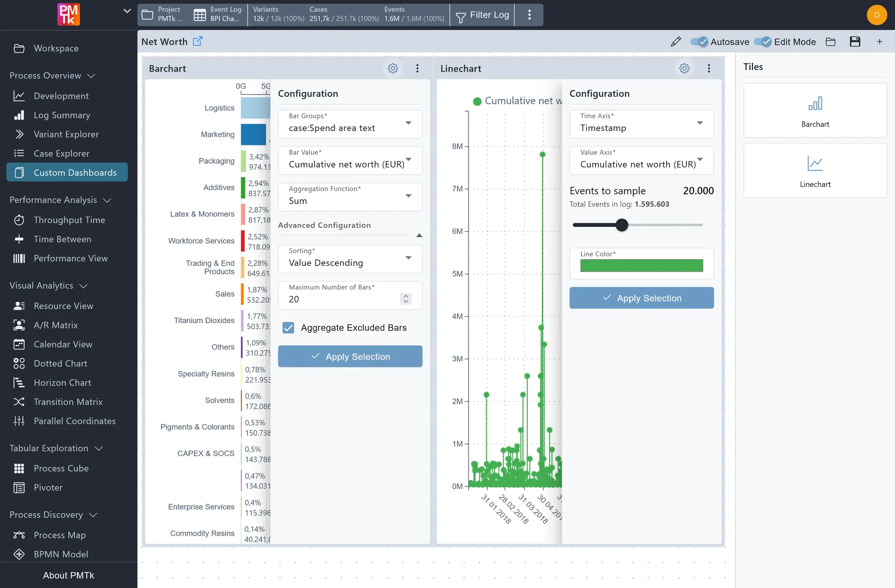
Task: Open About PMTk link
Action: click(x=68, y=575)
